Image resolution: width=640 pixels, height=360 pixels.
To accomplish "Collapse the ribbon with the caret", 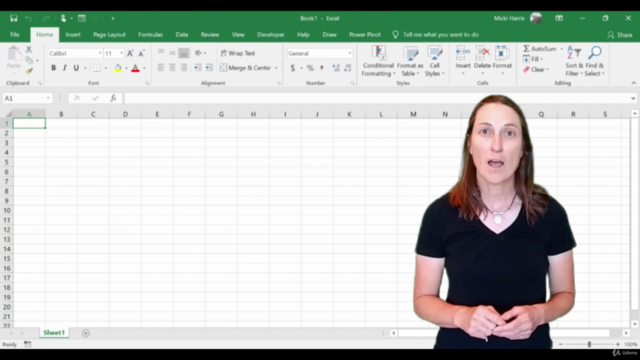I will (633, 83).
